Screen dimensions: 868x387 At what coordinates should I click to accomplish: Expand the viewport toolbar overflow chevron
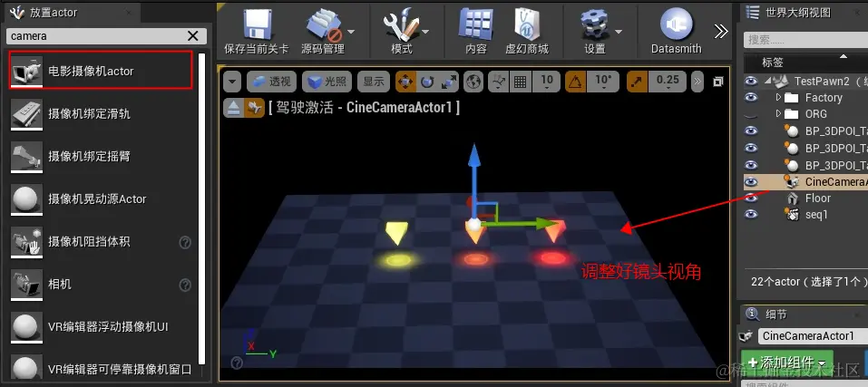[x=697, y=82]
